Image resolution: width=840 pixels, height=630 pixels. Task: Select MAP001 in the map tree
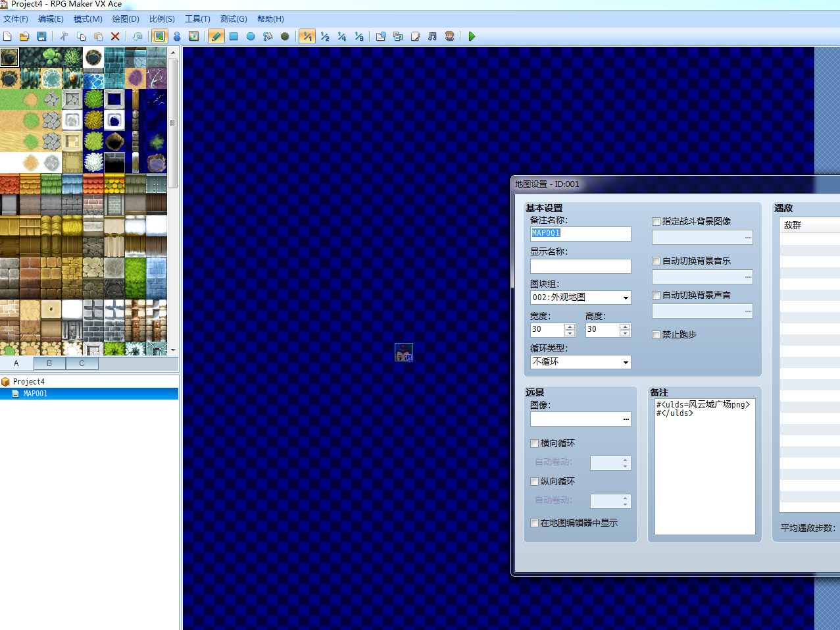click(36, 394)
